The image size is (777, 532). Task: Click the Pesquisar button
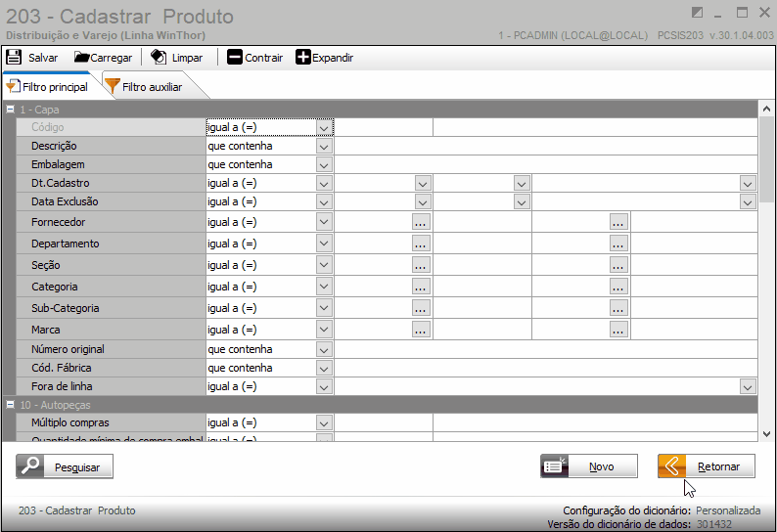click(x=65, y=466)
